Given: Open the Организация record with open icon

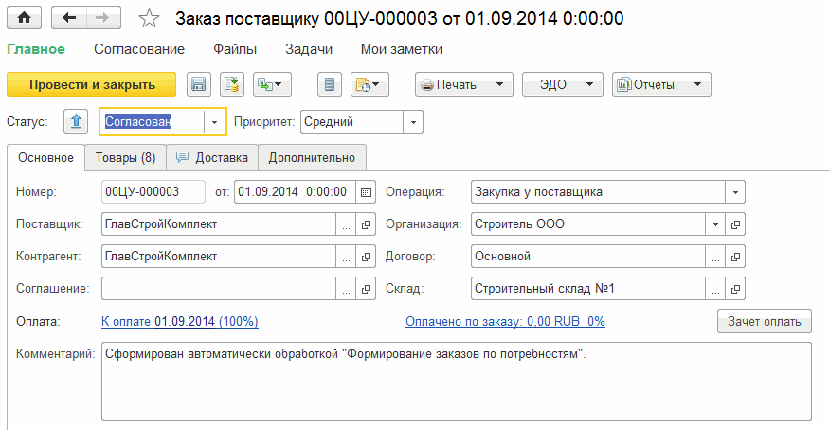Looking at the screenshot, I should coord(735,225).
